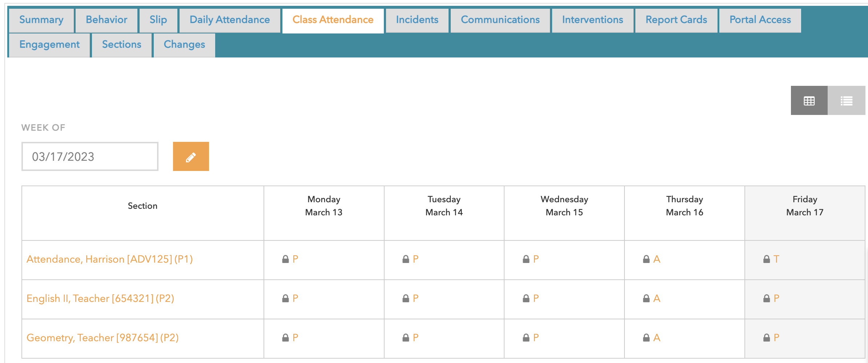Switch to list view icon
868x363 pixels.
pyautogui.click(x=846, y=101)
